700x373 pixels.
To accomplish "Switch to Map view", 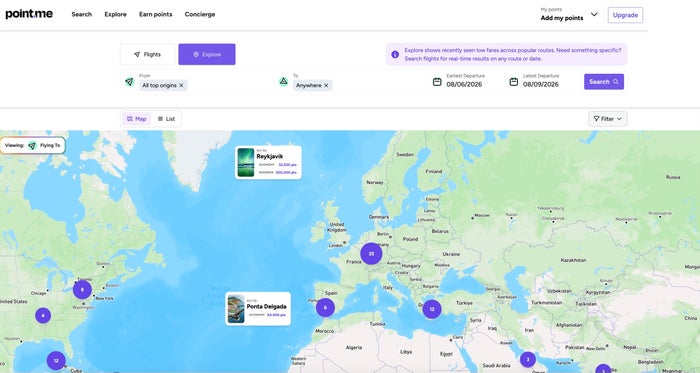I will pyautogui.click(x=137, y=119).
